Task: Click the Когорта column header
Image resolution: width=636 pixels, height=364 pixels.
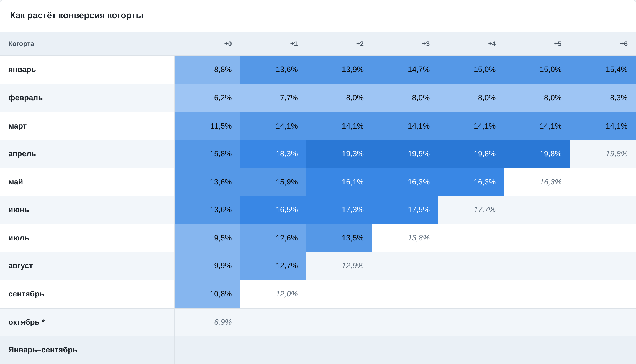Action: point(21,44)
